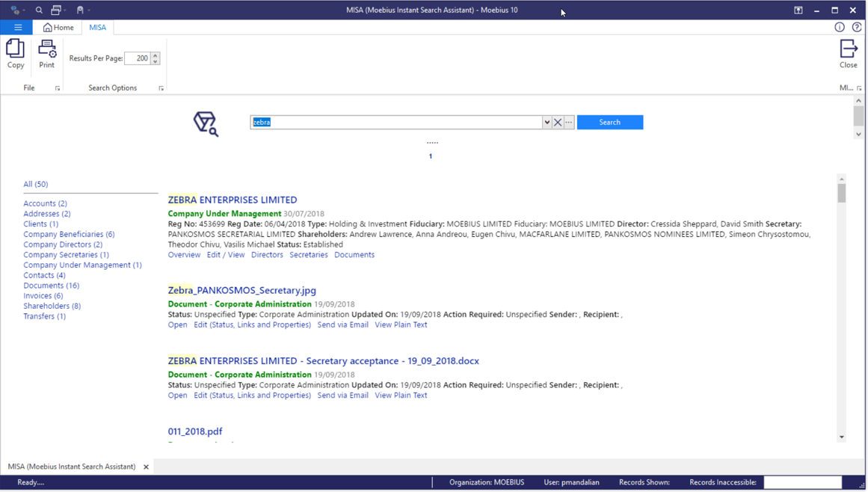Clear search using the X button beside search box

point(557,122)
